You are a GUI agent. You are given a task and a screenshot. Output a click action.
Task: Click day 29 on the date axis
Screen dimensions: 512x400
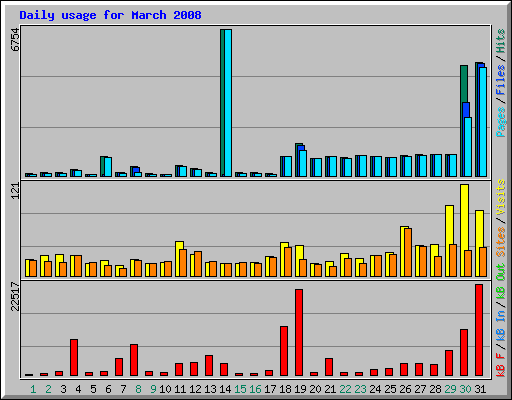(x=450, y=389)
